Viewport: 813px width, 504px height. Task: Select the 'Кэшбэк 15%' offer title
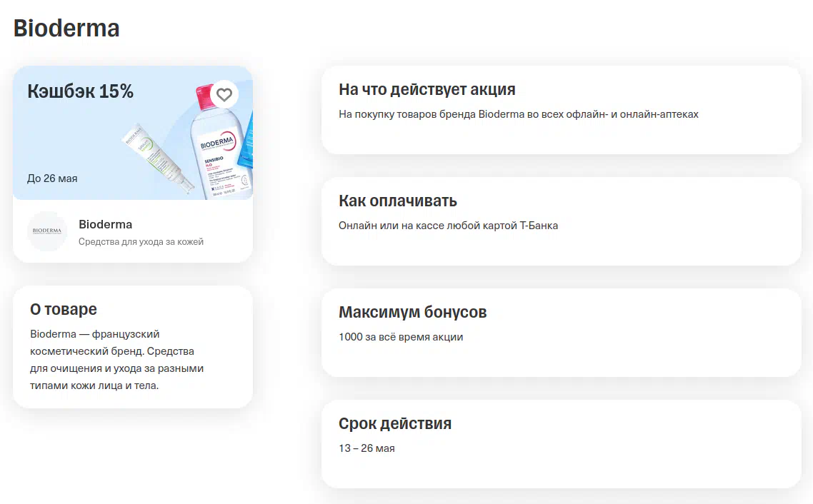[80, 91]
